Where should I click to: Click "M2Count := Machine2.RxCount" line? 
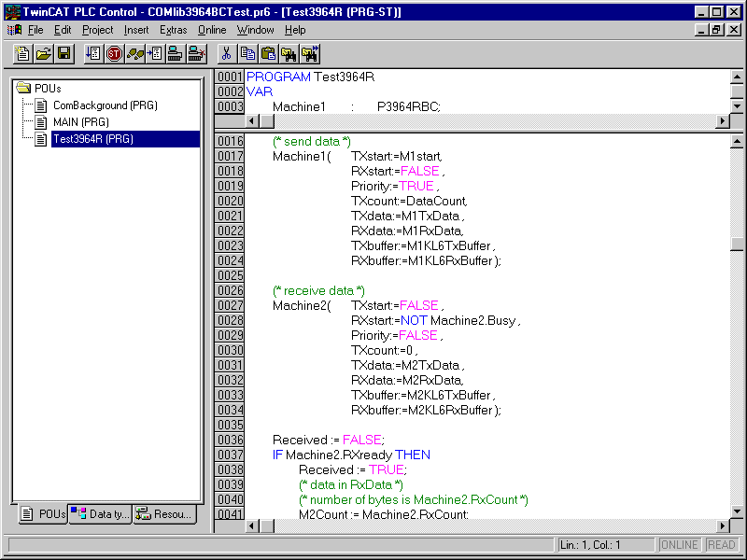click(x=384, y=514)
